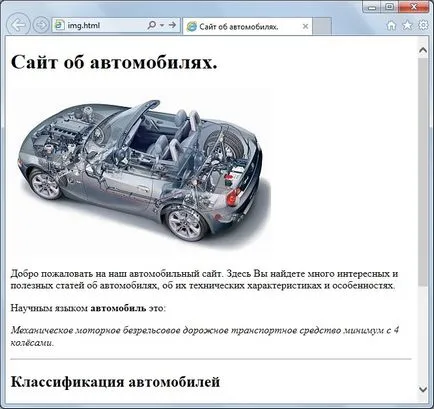This screenshot has height=409, width=434.
Task: Open Tools with the gear icon
Action: click(x=423, y=25)
